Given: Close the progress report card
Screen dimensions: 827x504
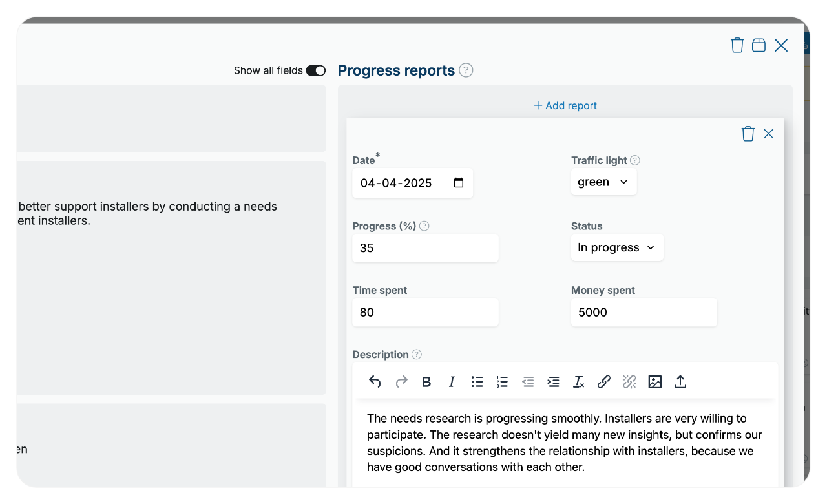Looking at the screenshot, I should pyautogui.click(x=769, y=134).
